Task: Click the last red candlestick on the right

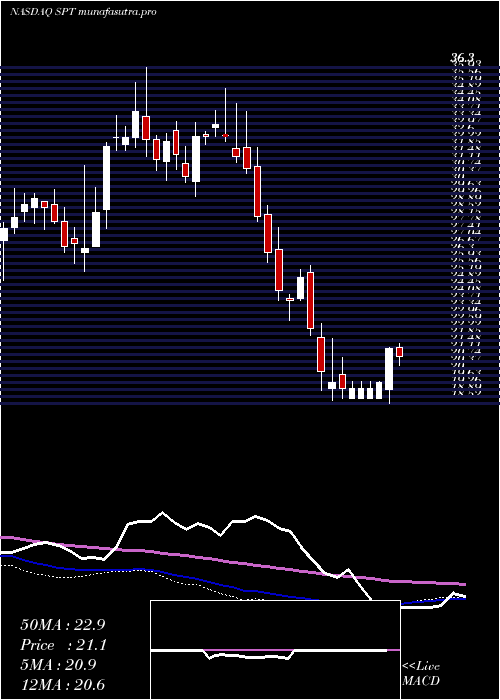Action: click(400, 352)
